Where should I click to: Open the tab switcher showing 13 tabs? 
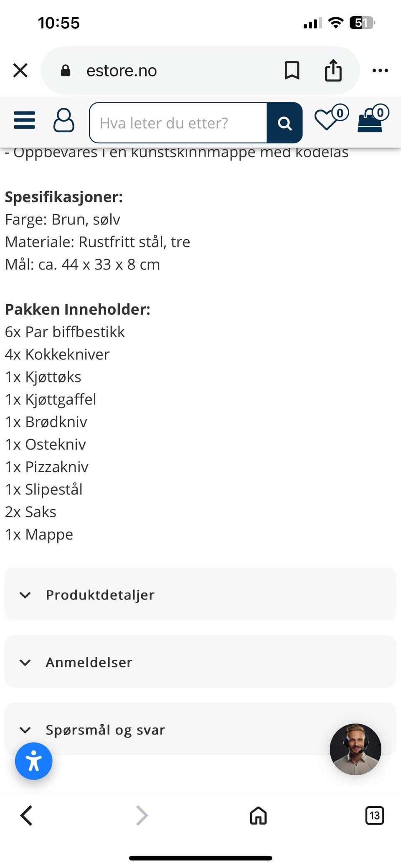click(374, 815)
